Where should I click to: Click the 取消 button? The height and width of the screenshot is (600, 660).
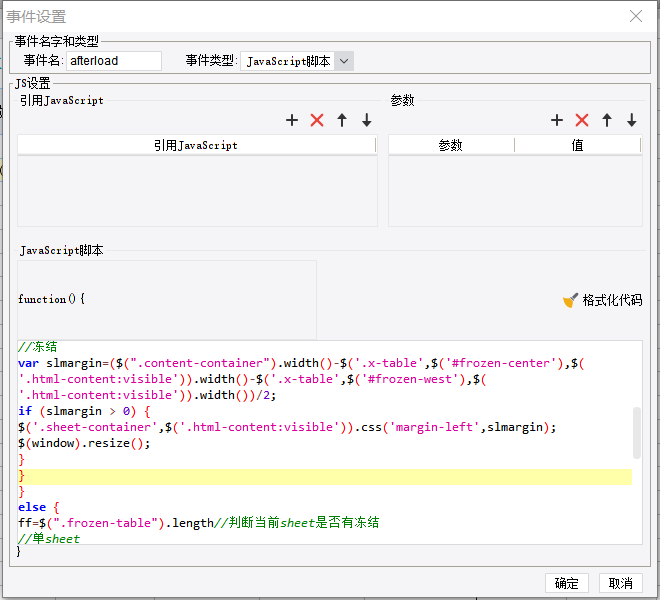pos(621,583)
